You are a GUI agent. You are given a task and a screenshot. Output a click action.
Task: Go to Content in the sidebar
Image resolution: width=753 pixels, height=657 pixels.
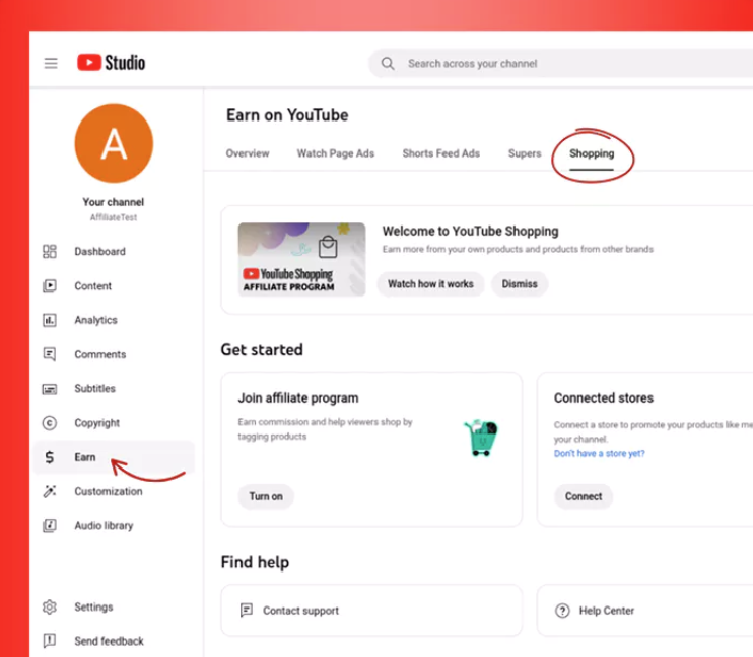(x=114, y=286)
